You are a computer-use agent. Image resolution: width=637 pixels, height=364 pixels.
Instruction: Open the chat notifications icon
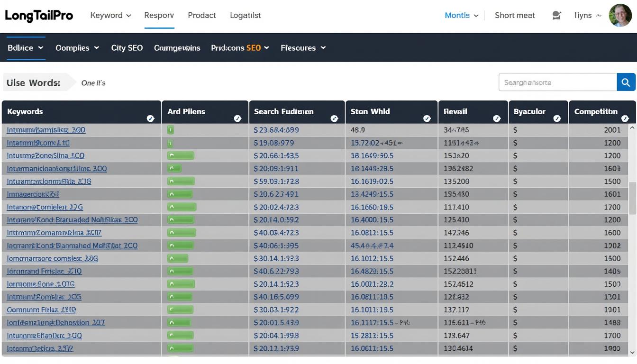coord(556,15)
